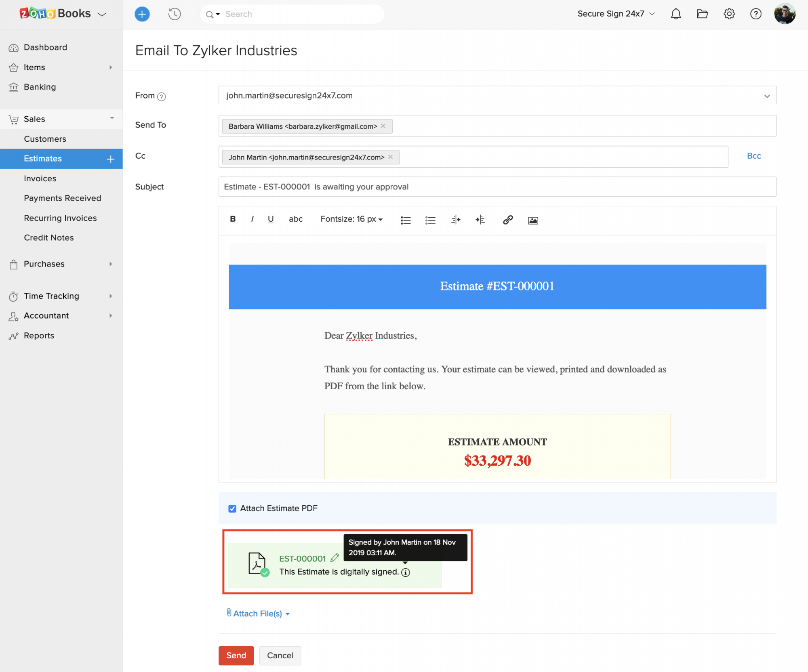Toggle the Attach Estimate PDF checkbox

(x=232, y=508)
